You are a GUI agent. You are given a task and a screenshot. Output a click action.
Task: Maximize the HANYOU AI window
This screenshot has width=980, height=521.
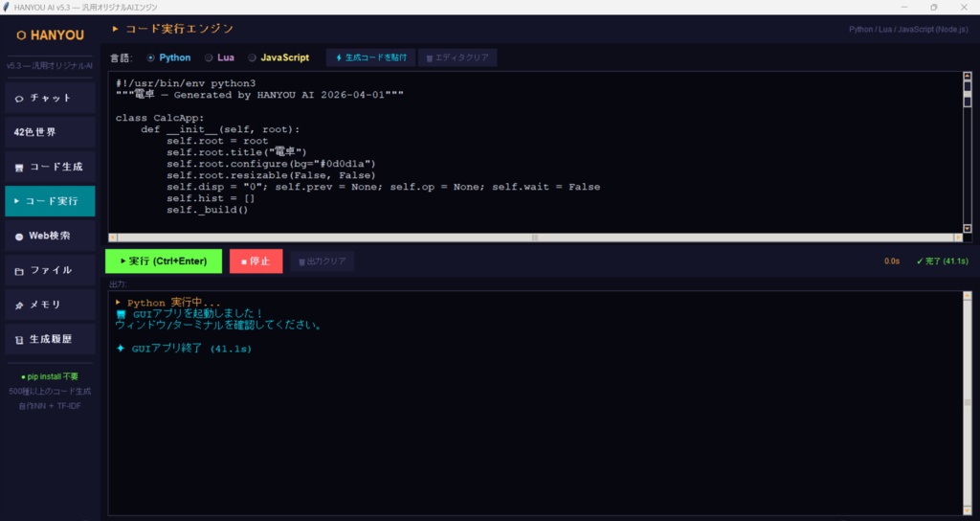[x=934, y=8]
